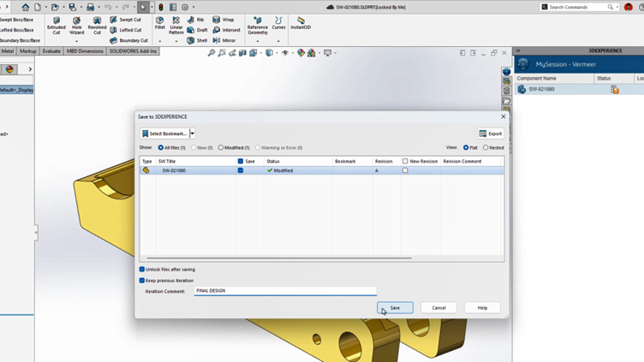Check the New Revision header checkbox

click(405, 161)
